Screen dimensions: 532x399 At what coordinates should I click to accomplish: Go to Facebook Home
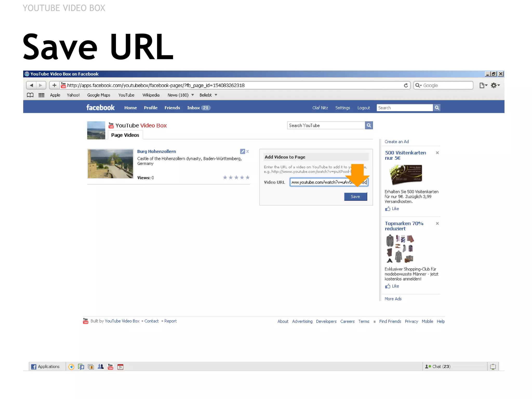130,108
